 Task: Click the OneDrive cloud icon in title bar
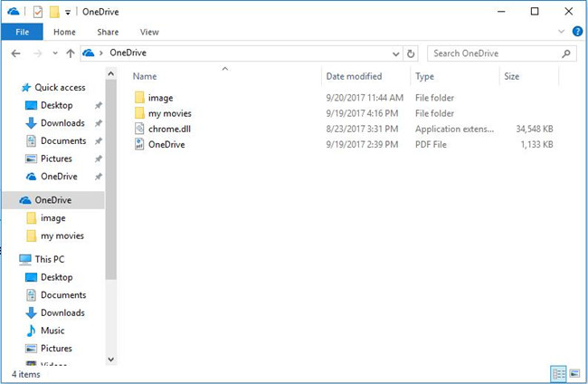pos(14,12)
